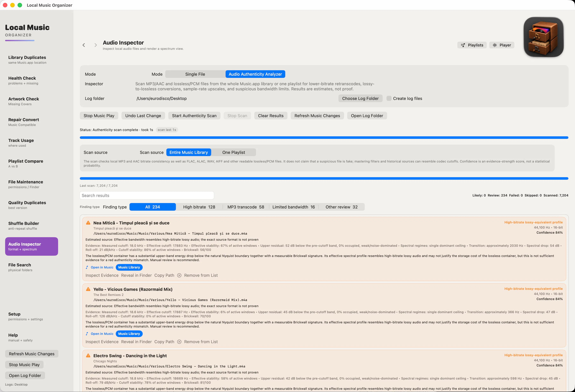Click Undo Last Change

(143, 116)
